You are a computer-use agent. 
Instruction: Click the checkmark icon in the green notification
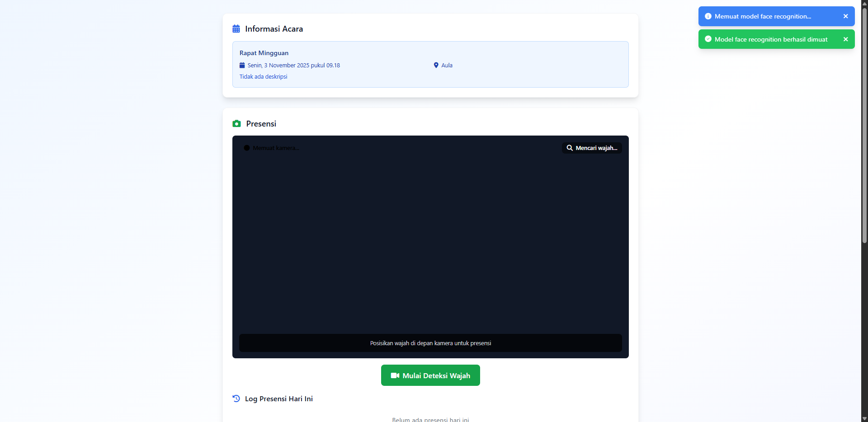tap(708, 39)
